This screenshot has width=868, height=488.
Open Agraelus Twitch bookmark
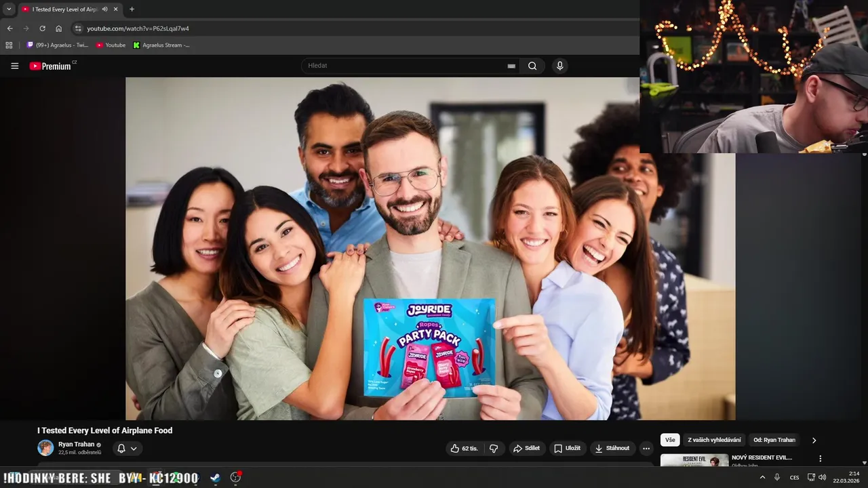58,45
